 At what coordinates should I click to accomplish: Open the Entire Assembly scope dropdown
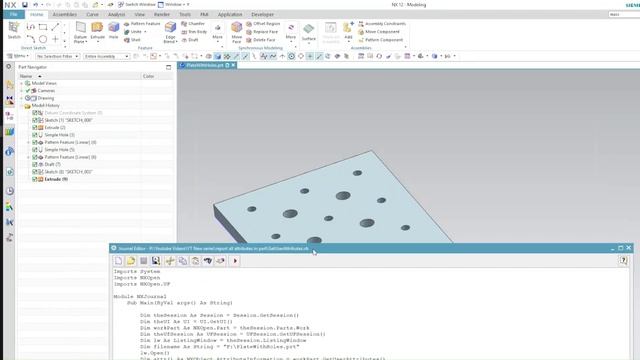coord(107,56)
